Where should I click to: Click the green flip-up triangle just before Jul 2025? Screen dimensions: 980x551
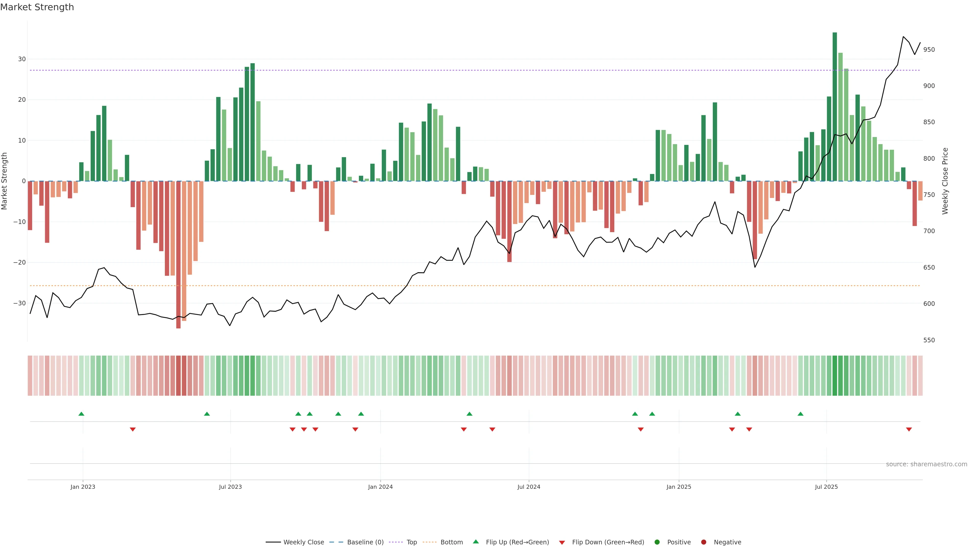(800, 414)
